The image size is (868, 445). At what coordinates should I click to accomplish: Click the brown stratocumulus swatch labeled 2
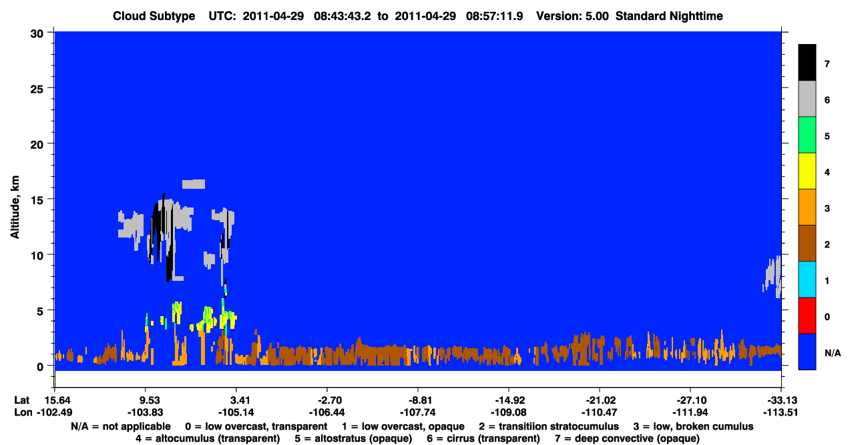807,244
